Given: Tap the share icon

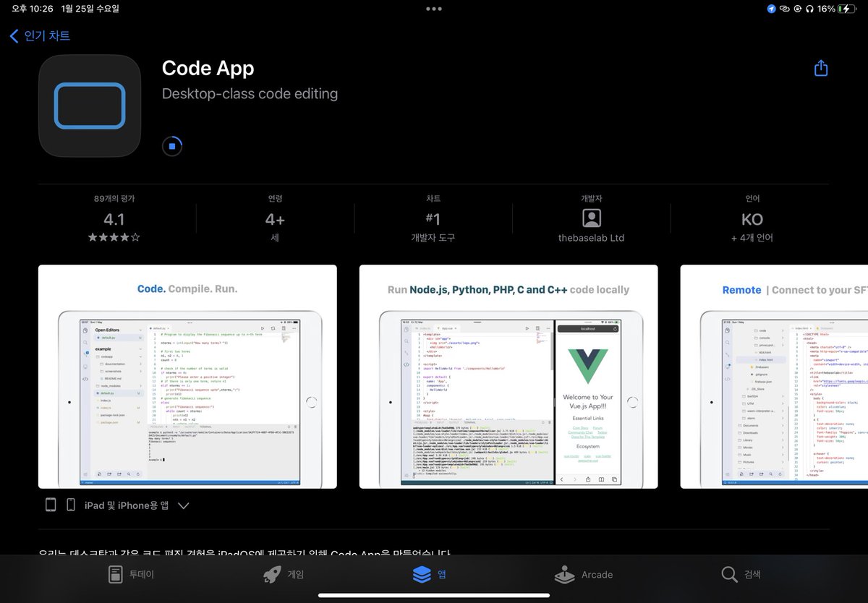Looking at the screenshot, I should [x=820, y=68].
